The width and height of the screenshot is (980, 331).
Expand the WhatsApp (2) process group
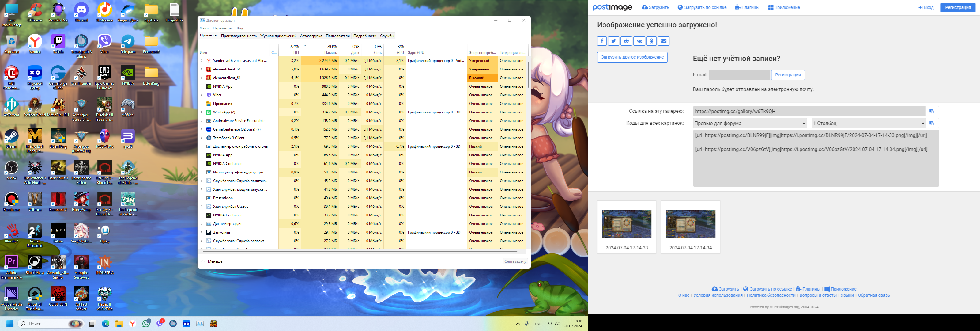click(x=201, y=112)
